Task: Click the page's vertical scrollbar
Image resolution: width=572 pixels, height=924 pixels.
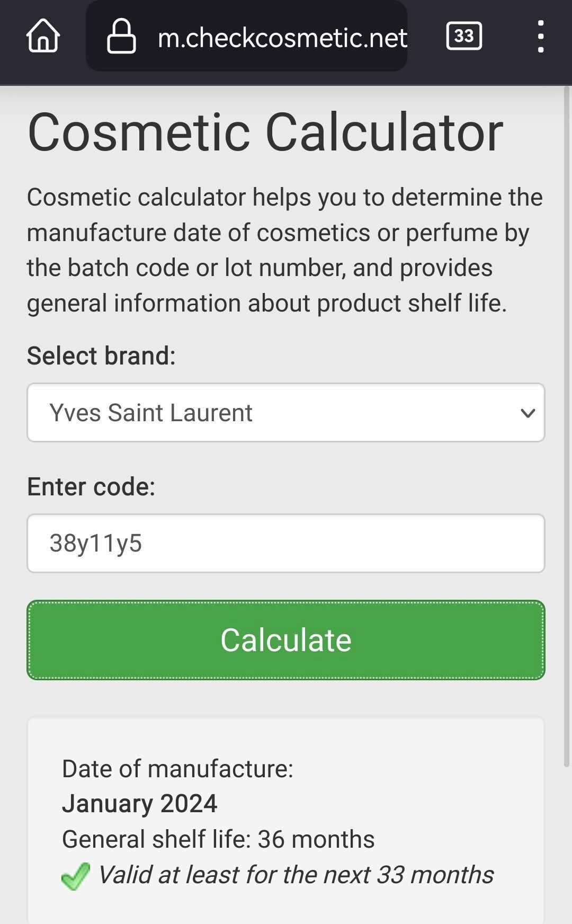Action: click(x=567, y=424)
